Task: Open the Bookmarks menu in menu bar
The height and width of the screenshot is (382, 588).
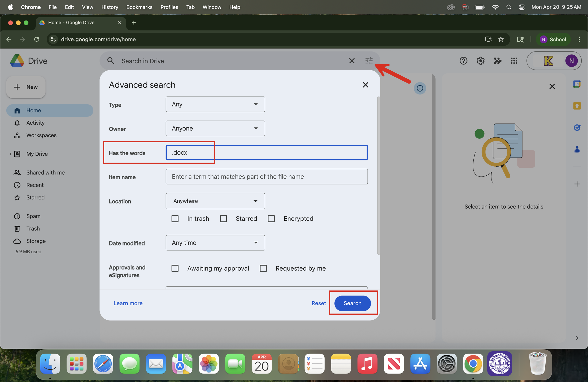Action: click(x=139, y=7)
